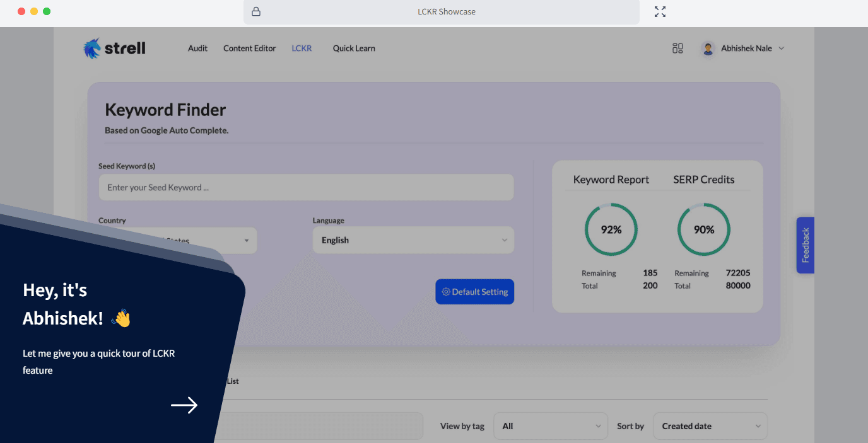Select the Quick Learn menu item
The image size is (868, 443).
coord(354,48)
